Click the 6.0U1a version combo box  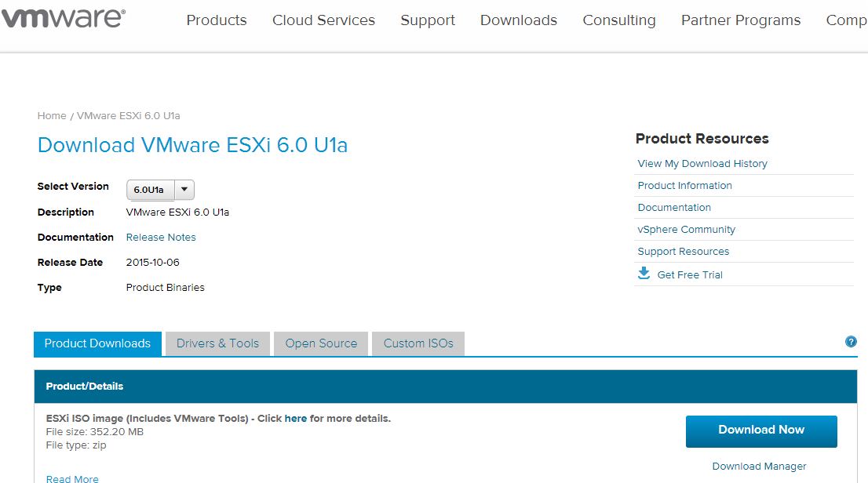(x=160, y=190)
